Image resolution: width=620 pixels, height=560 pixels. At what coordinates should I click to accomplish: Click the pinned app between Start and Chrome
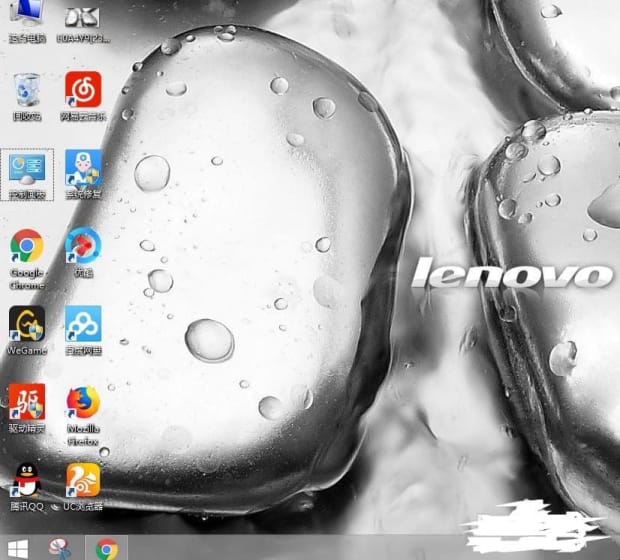62,548
